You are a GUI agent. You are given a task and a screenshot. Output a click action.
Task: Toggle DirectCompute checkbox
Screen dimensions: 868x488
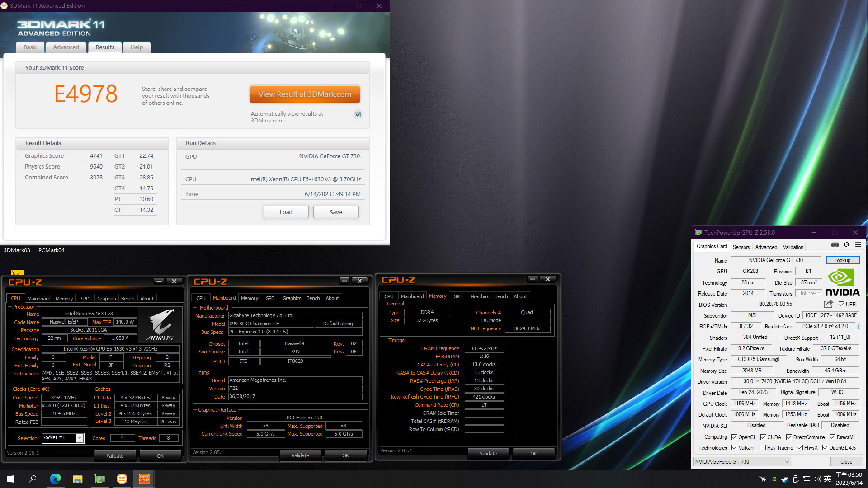[x=789, y=437]
